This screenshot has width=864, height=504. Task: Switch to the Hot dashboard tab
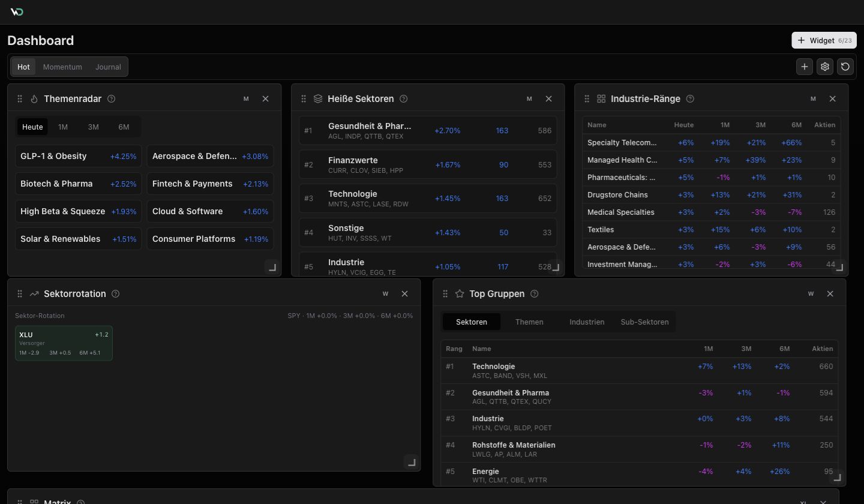coord(23,67)
